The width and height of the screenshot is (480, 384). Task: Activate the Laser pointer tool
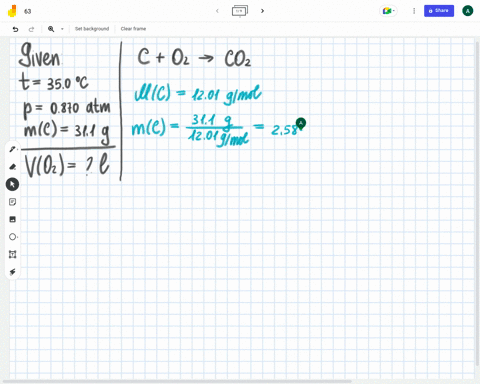click(x=13, y=272)
